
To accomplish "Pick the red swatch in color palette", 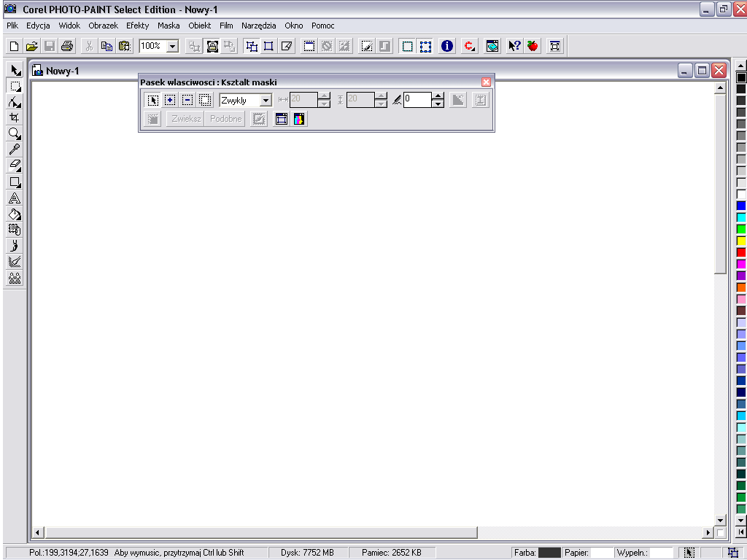I will (741, 252).
